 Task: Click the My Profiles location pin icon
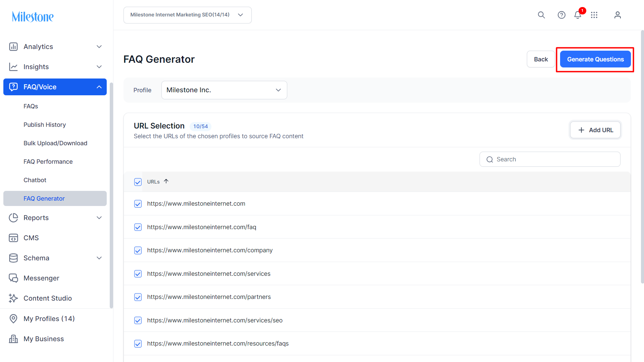pos(13,319)
